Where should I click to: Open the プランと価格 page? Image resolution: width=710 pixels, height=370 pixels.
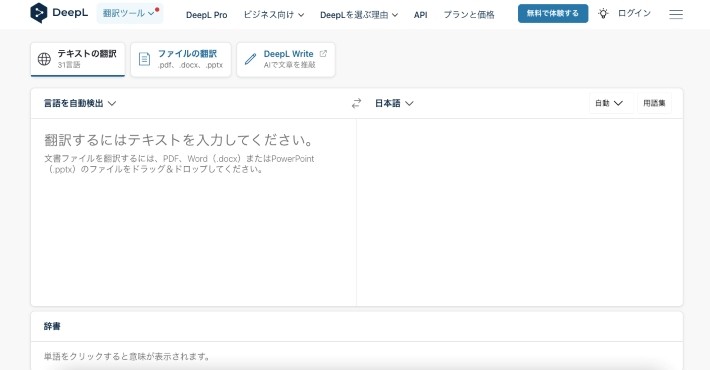coord(469,15)
